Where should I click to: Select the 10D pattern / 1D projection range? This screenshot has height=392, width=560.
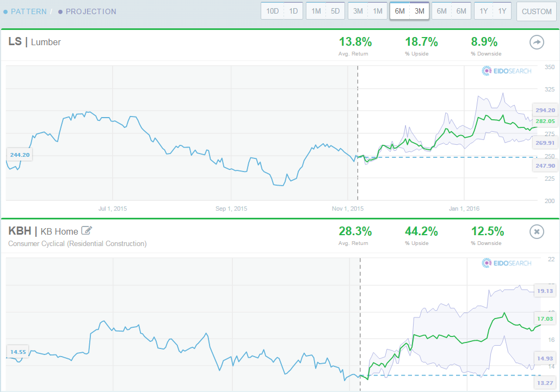coord(282,11)
